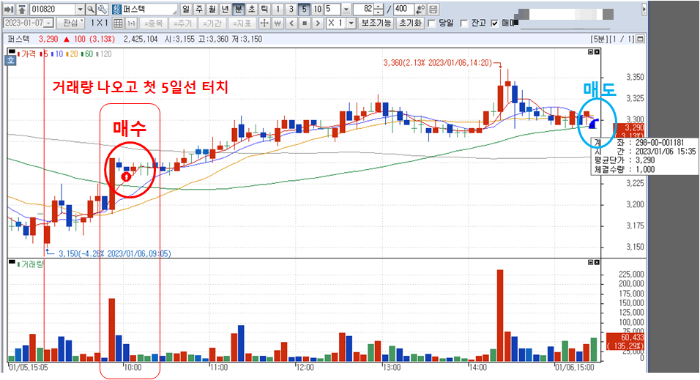Click the 400 total count field
The width and height of the screenshot is (700, 380).
pos(404,9)
